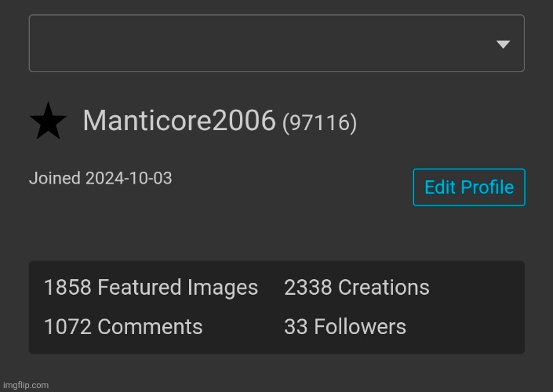Click the number 2338
Screen dimensions: 553x392
click(x=307, y=288)
